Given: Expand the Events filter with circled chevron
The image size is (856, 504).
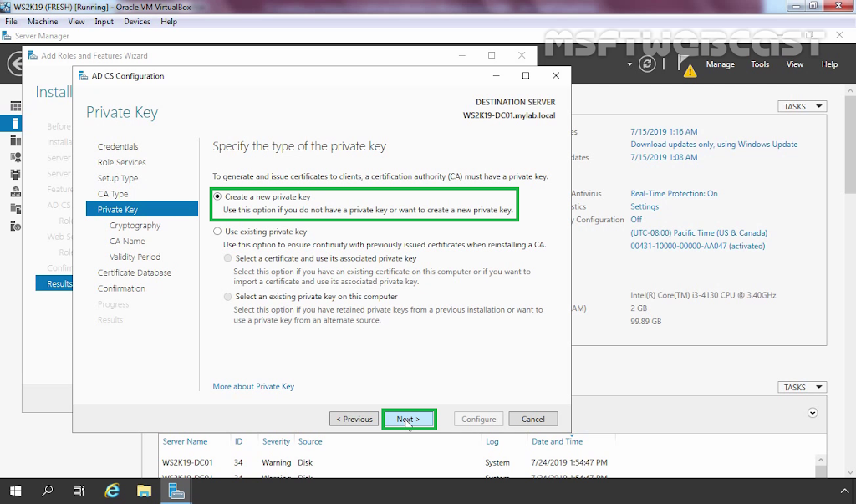Looking at the screenshot, I should [813, 413].
